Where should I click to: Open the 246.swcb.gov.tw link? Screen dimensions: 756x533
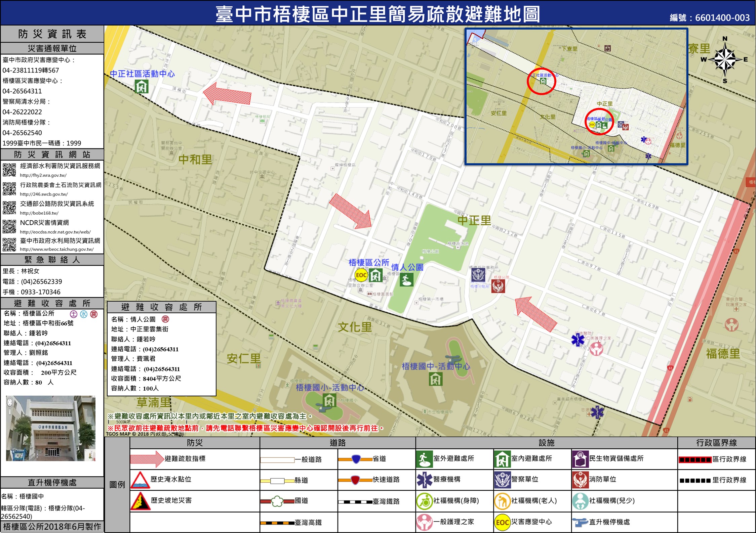point(44,194)
